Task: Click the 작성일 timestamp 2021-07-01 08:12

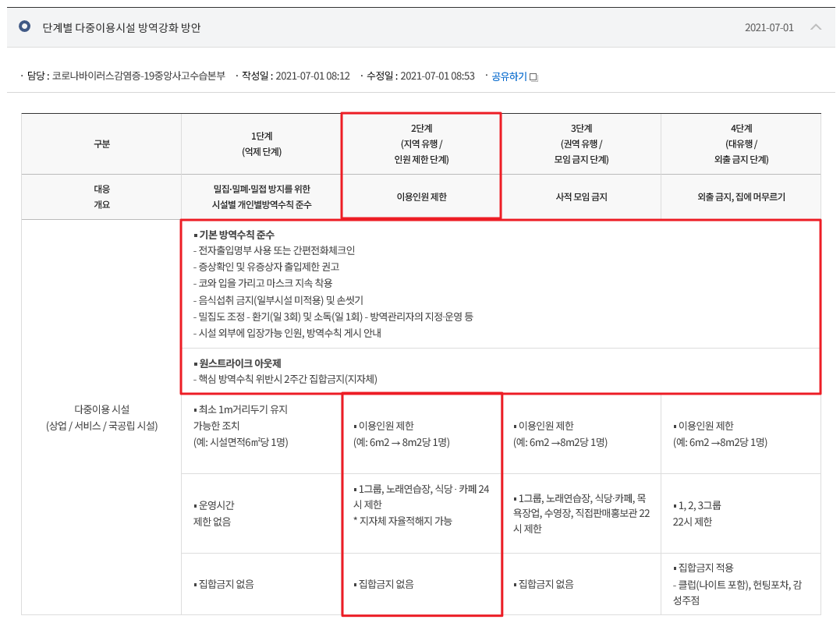Action: 314,76
